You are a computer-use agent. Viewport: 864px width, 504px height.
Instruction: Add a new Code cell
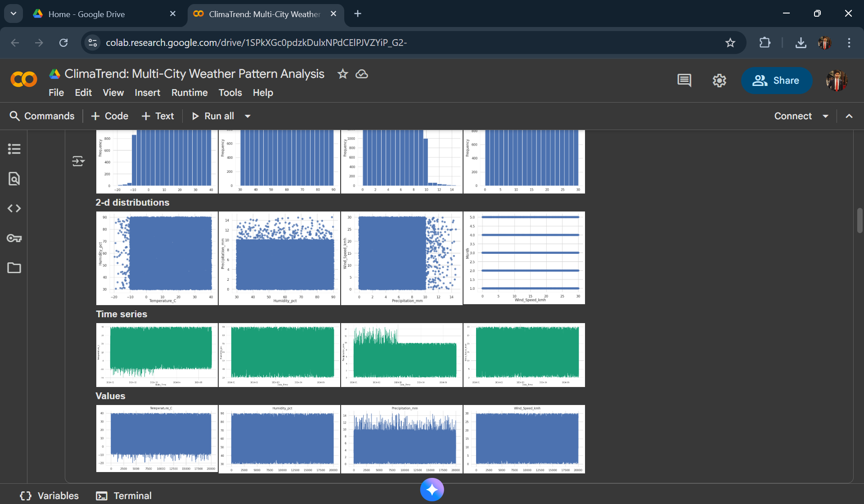click(110, 116)
